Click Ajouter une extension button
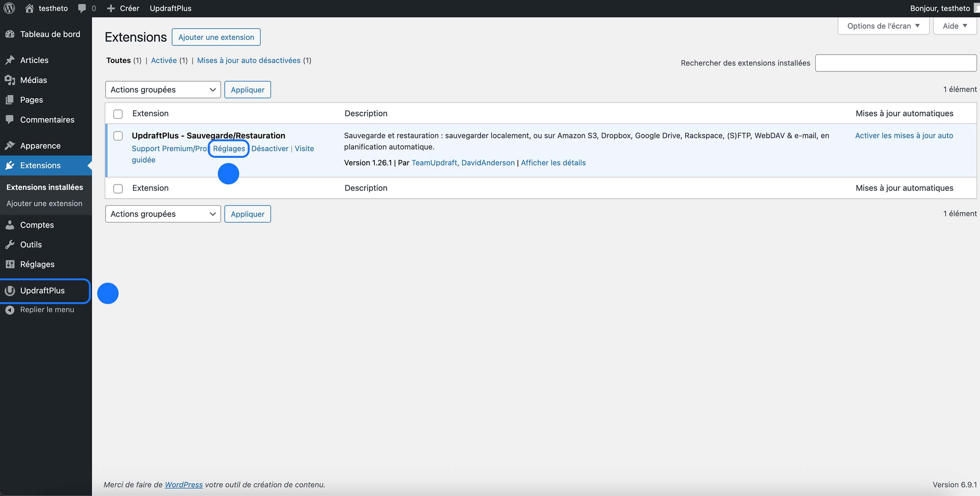This screenshot has height=496, width=980. [x=216, y=37]
